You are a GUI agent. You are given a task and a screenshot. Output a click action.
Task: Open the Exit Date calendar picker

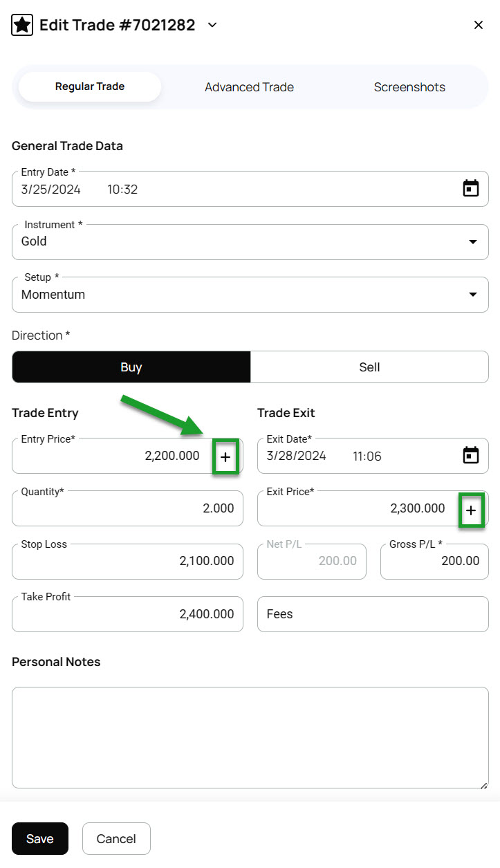(470, 456)
